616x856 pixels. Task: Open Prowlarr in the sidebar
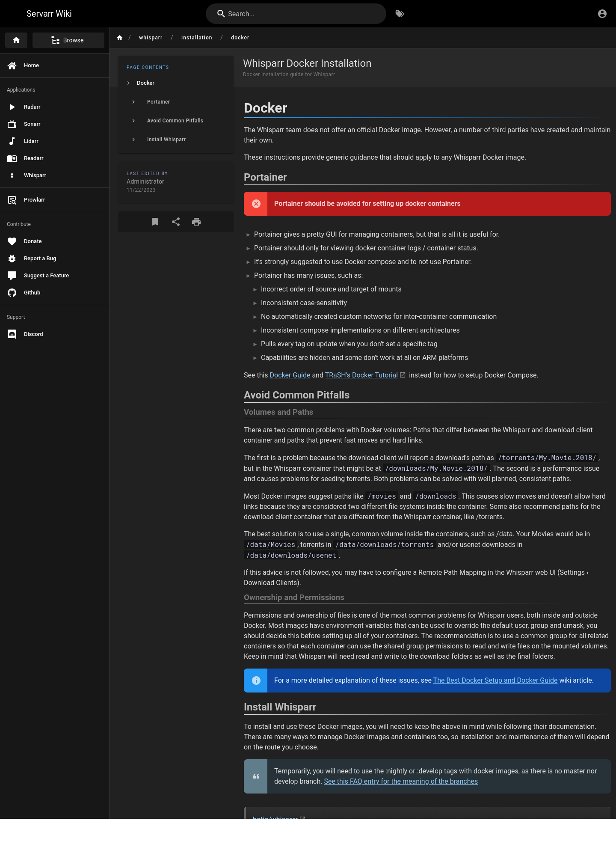[x=54, y=200]
